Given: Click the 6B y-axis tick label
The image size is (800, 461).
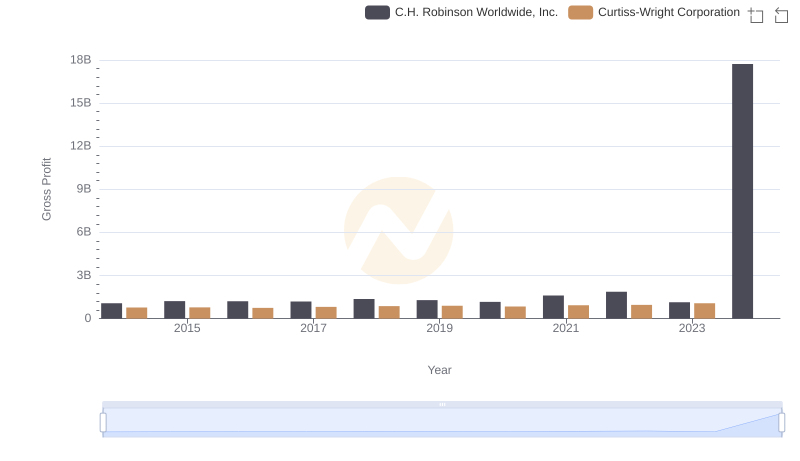Looking at the screenshot, I should [84, 232].
